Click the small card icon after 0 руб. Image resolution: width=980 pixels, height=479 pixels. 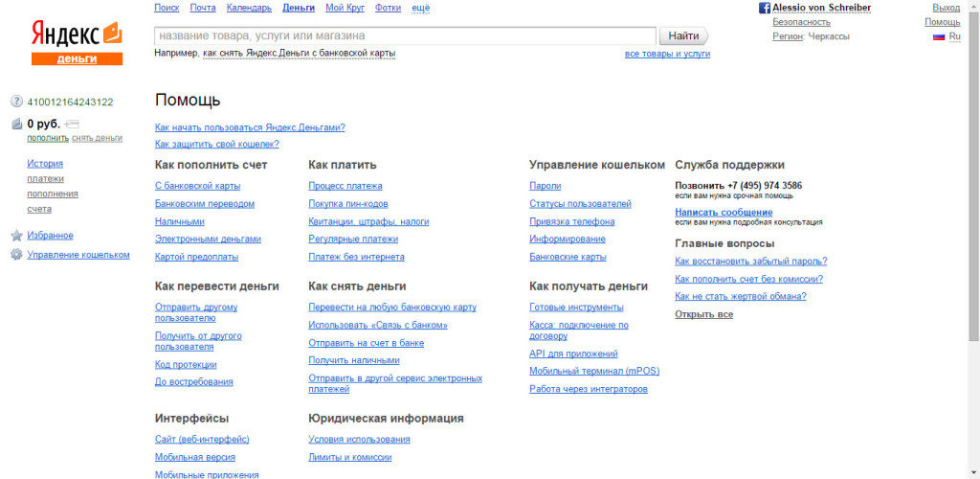[x=73, y=125]
